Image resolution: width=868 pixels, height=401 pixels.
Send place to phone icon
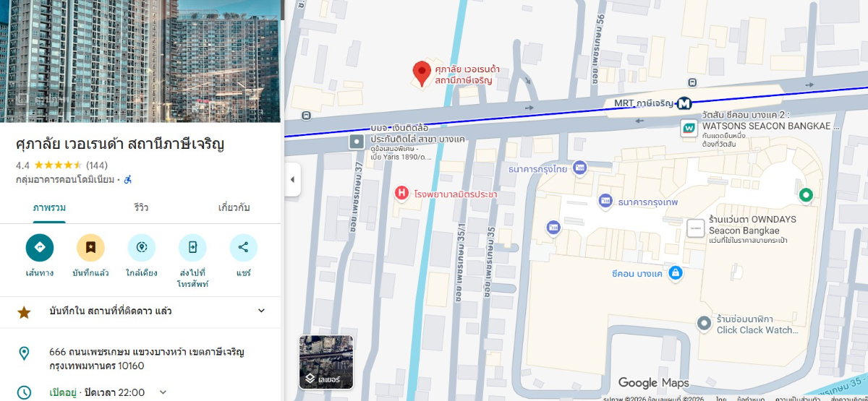tap(192, 247)
